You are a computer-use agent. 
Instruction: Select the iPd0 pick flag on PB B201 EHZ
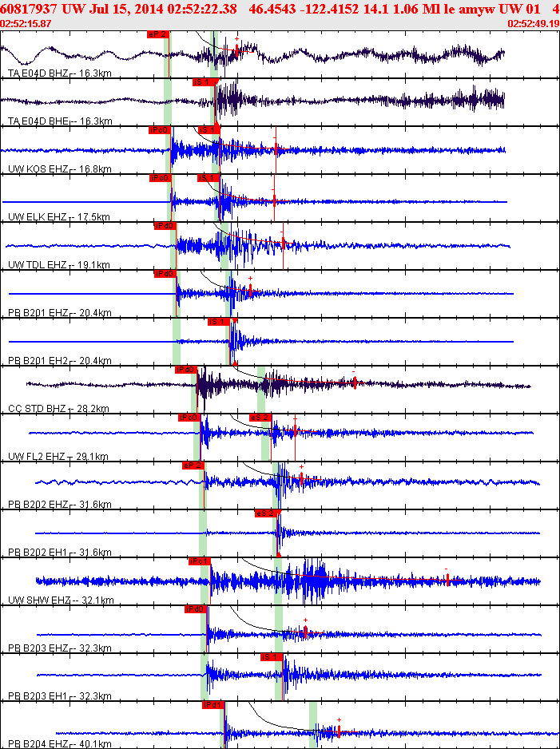pos(165,274)
